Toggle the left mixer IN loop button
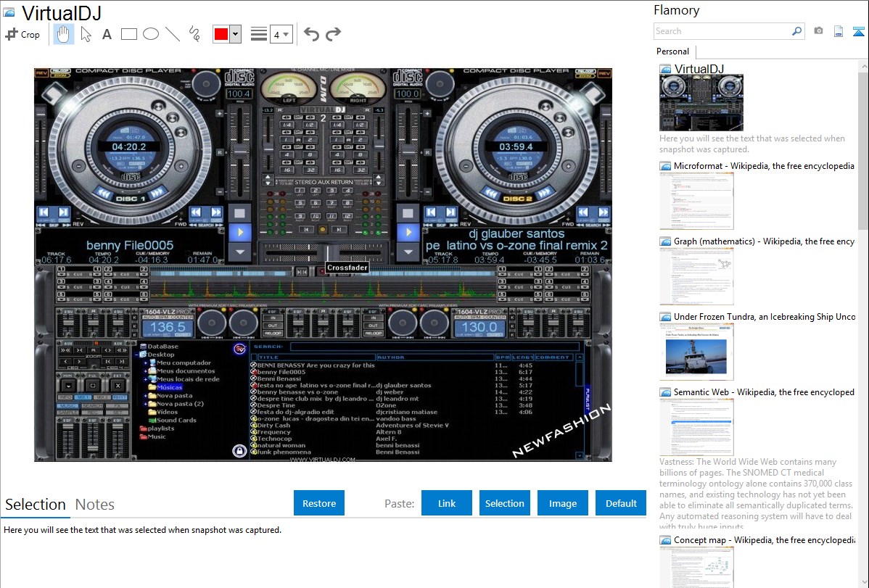 pos(273,318)
